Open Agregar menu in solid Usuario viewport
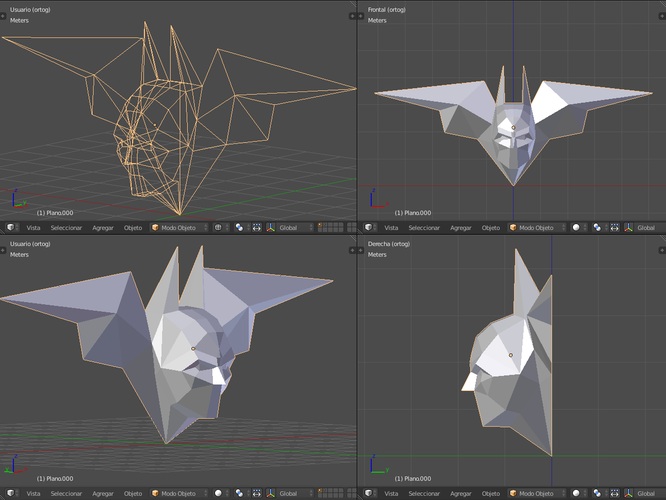This screenshot has height=500, width=666. [x=103, y=493]
